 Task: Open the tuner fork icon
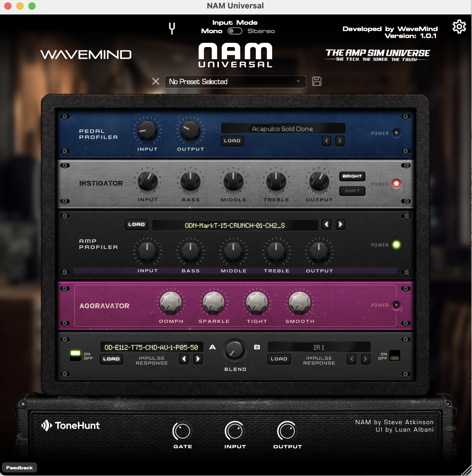point(172,29)
